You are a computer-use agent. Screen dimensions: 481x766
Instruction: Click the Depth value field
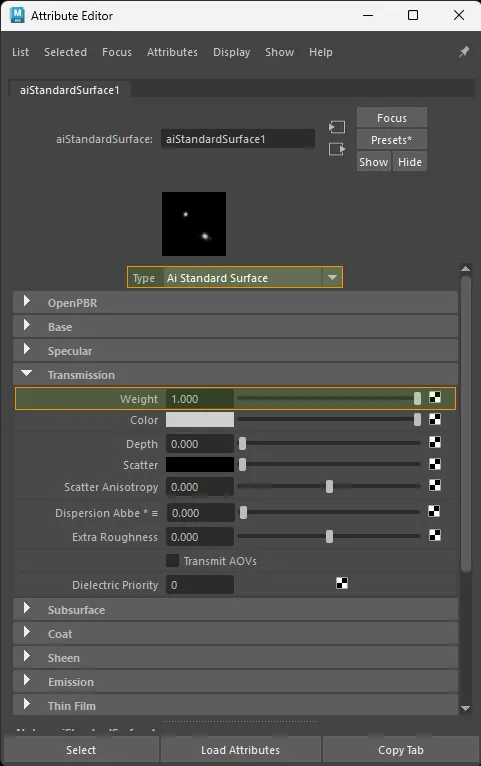200,444
